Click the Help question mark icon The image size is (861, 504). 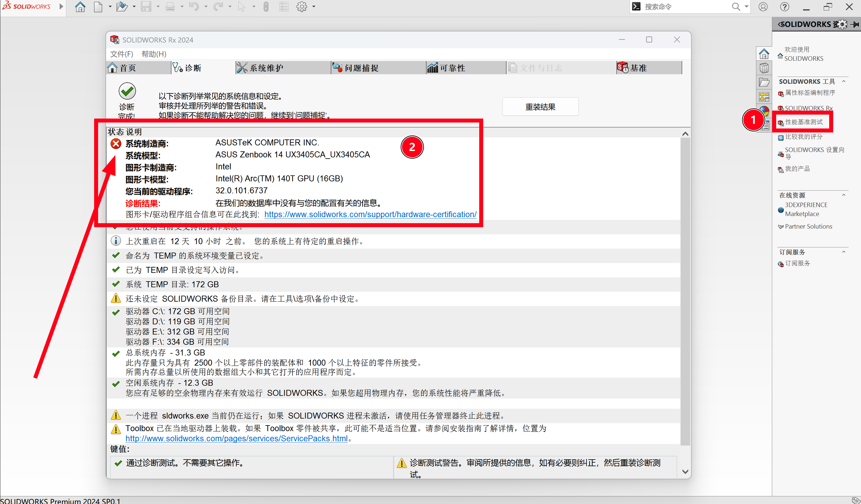pyautogui.click(x=784, y=7)
